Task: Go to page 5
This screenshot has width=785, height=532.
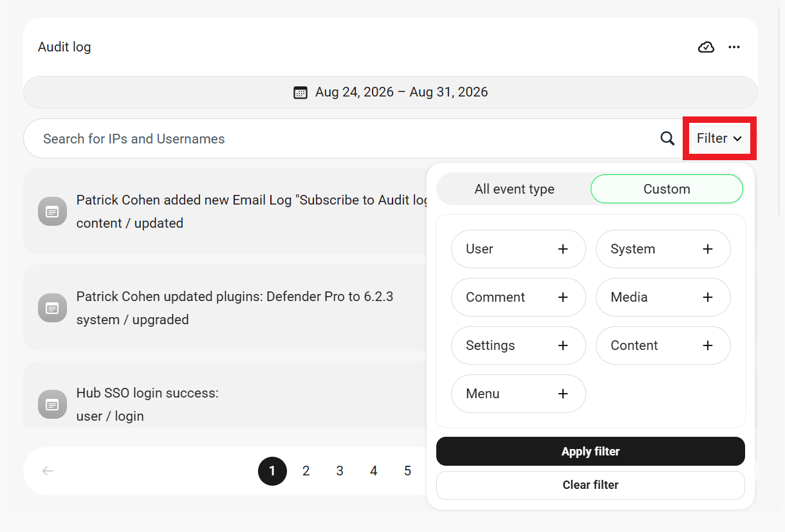Action: pyautogui.click(x=407, y=471)
